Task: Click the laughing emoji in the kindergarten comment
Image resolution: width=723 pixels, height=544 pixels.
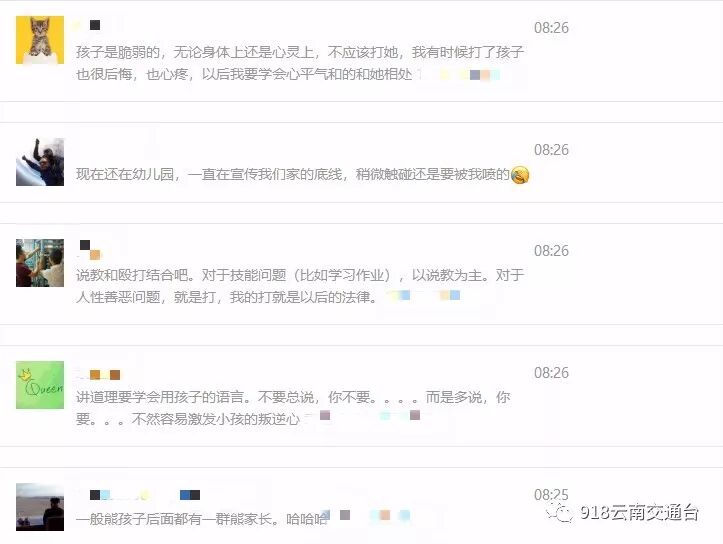Action: click(520, 175)
